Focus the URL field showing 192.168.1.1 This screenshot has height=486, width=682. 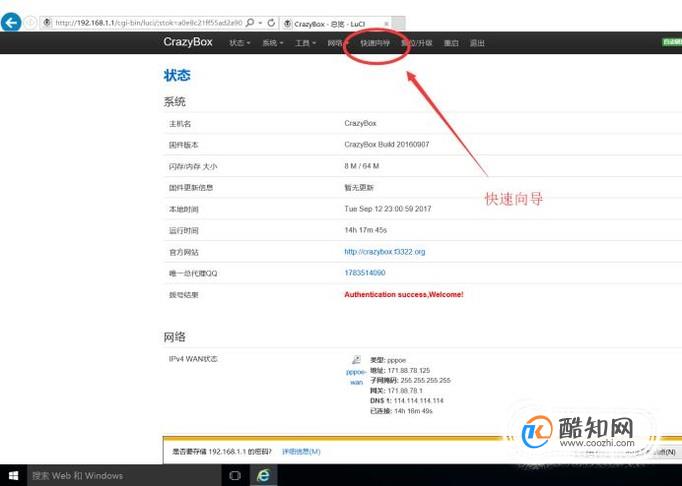click(x=148, y=23)
